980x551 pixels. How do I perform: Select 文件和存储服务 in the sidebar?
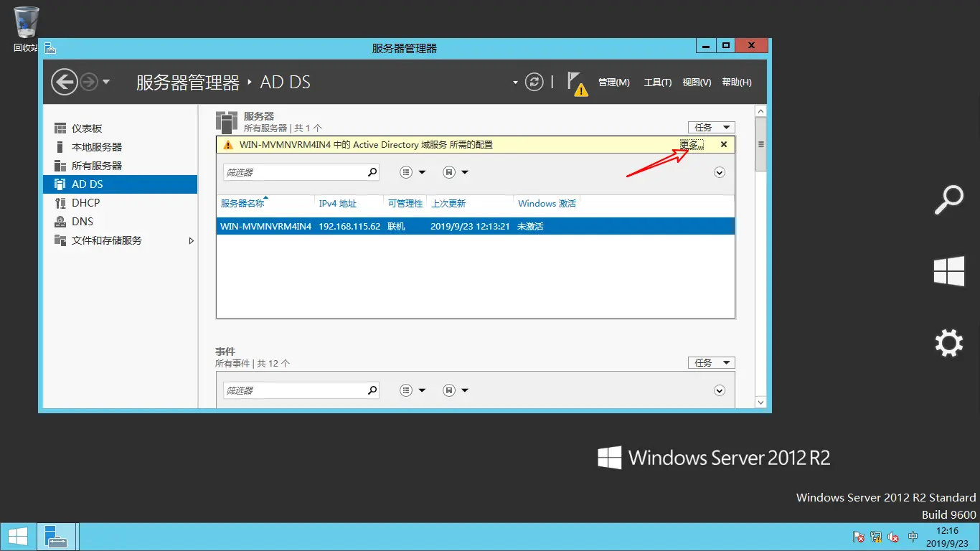[120, 240]
